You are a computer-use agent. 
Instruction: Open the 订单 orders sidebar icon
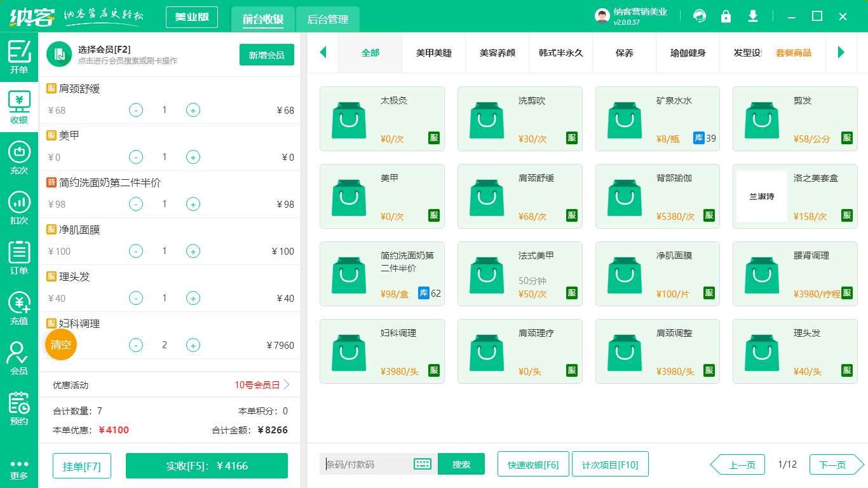(19, 258)
